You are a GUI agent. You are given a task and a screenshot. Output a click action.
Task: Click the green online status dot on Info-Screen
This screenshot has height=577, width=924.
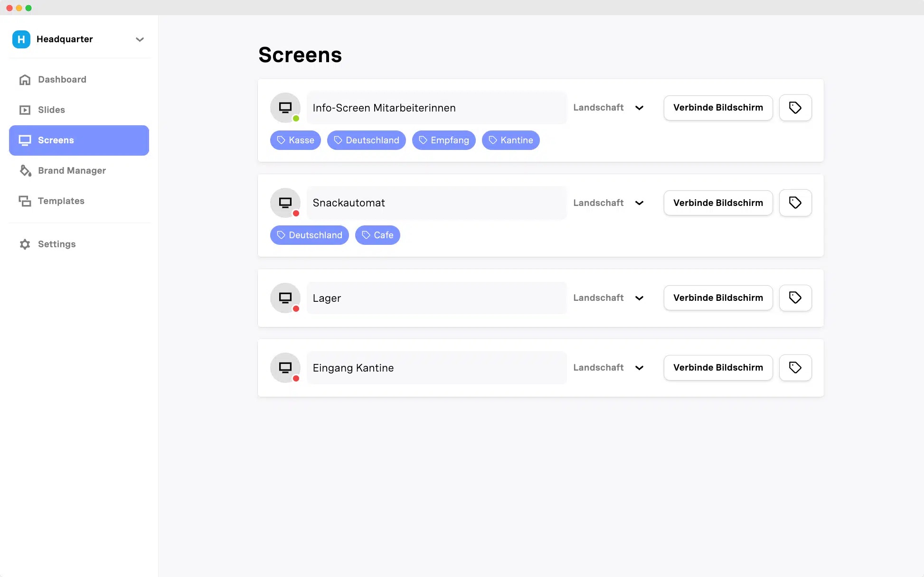point(296,118)
